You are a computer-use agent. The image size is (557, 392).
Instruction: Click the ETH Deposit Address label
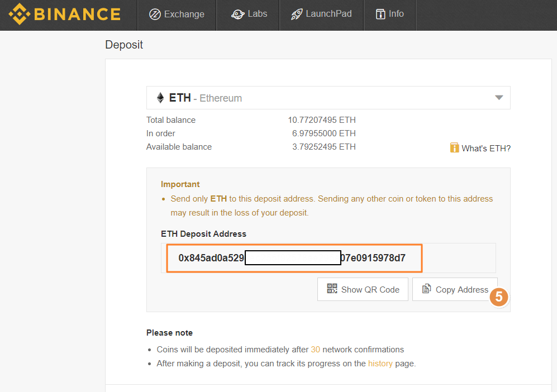click(203, 234)
